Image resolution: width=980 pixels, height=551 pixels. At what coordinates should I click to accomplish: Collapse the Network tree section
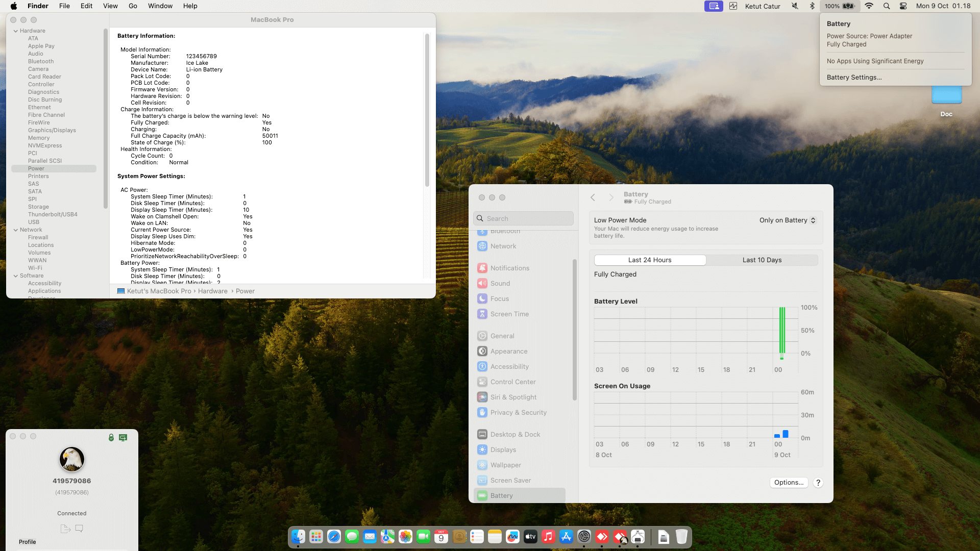(x=16, y=230)
